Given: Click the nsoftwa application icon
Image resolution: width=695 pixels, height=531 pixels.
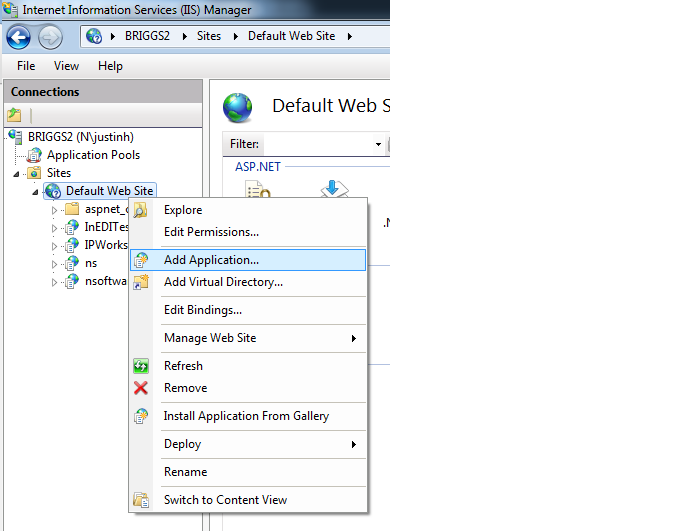Looking at the screenshot, I should point(71,281).
